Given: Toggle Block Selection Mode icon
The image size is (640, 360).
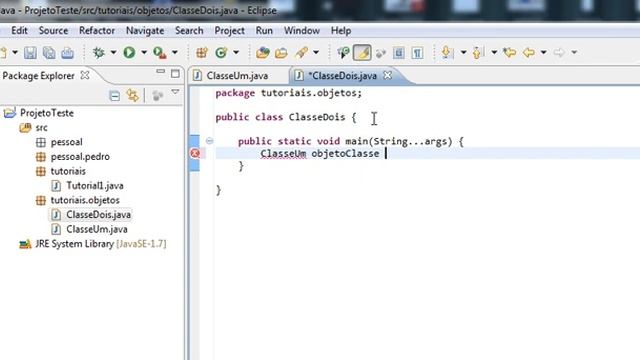Looking at the screenshot, I should [x=399, y=53].
